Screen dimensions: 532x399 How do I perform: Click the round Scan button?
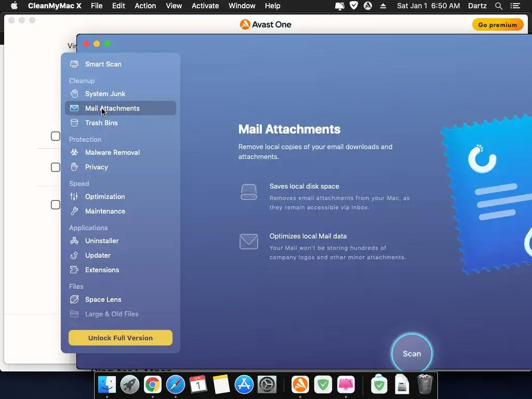pyautogui.click(x=411, y=353)
